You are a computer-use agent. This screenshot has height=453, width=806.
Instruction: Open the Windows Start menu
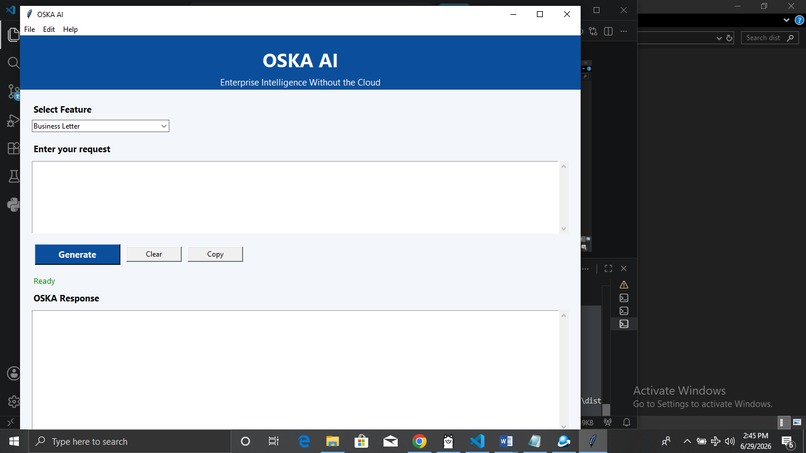(x=14, y=441)
